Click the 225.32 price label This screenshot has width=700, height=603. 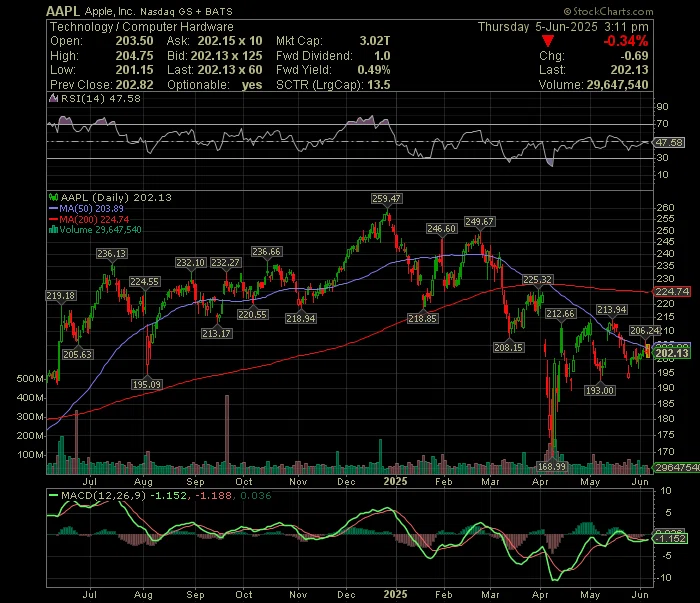coord(537,279)
